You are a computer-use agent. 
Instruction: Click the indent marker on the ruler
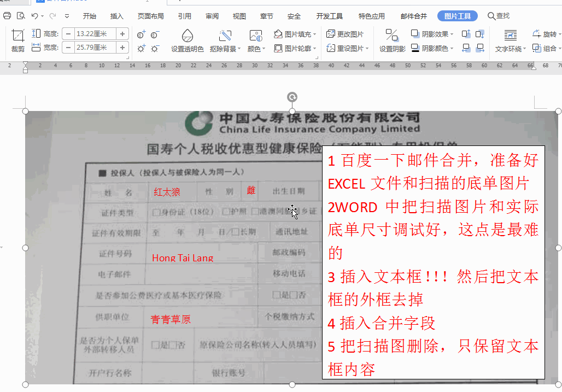25,67
